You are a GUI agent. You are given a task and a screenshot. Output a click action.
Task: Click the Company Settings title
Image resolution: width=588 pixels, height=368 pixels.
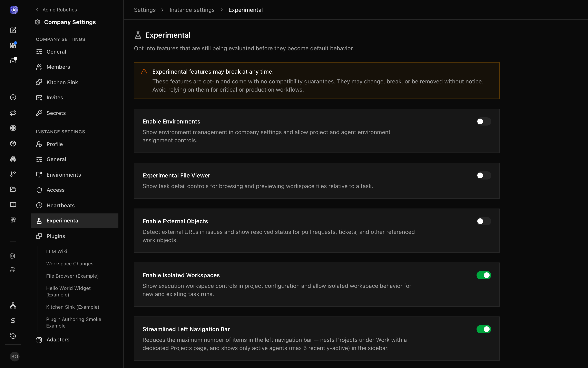coord(70,22)
